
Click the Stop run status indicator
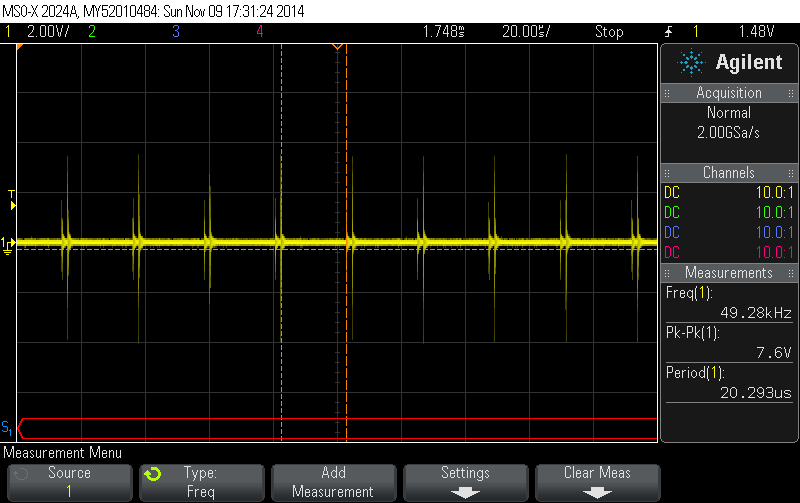pos(609,32)
